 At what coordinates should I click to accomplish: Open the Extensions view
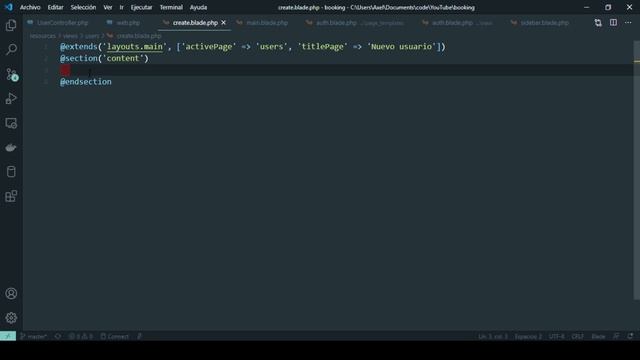11,196
